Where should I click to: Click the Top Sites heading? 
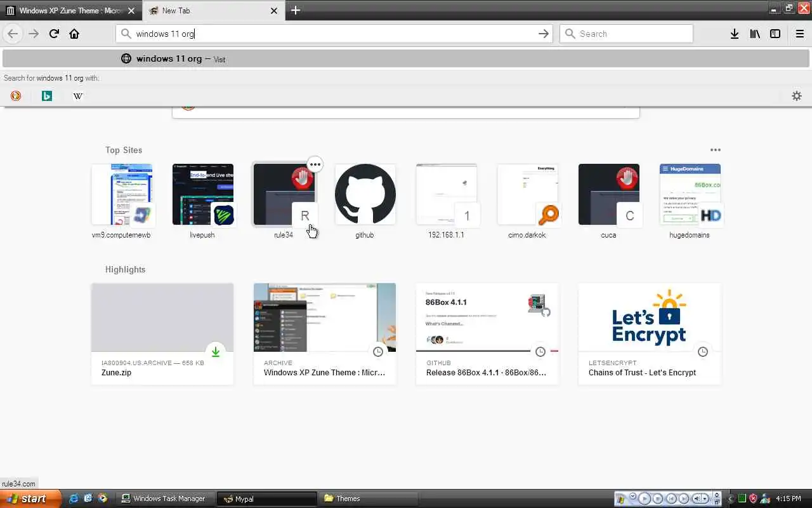click(x=124, y=150)
